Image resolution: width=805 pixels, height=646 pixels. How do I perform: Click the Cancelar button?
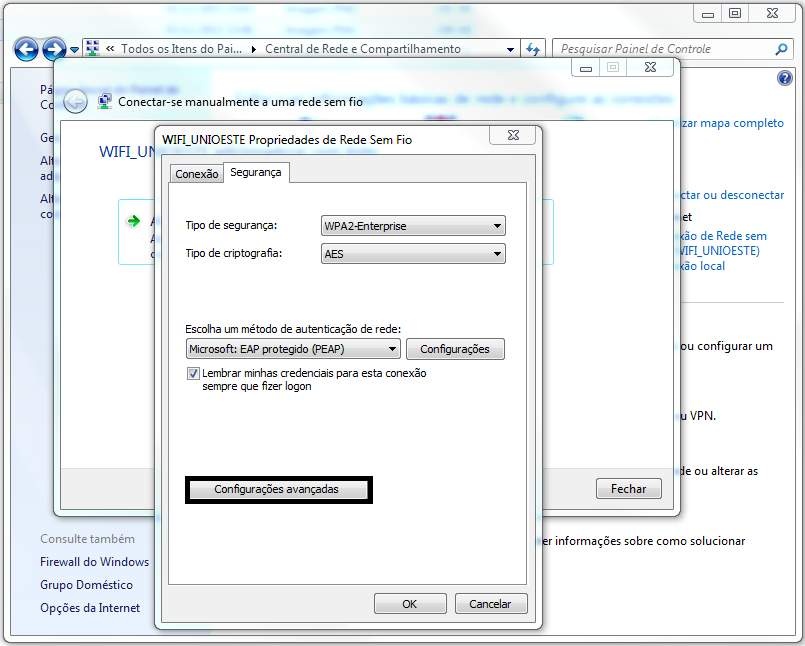tap(490, 604)
